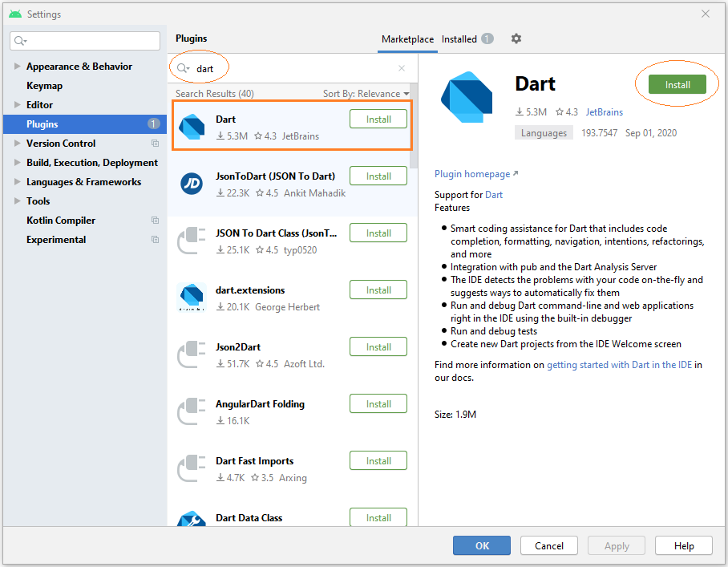Click the version '193.7547' text
This screenshot has height=567, width=728.
(x=599, y=133)
